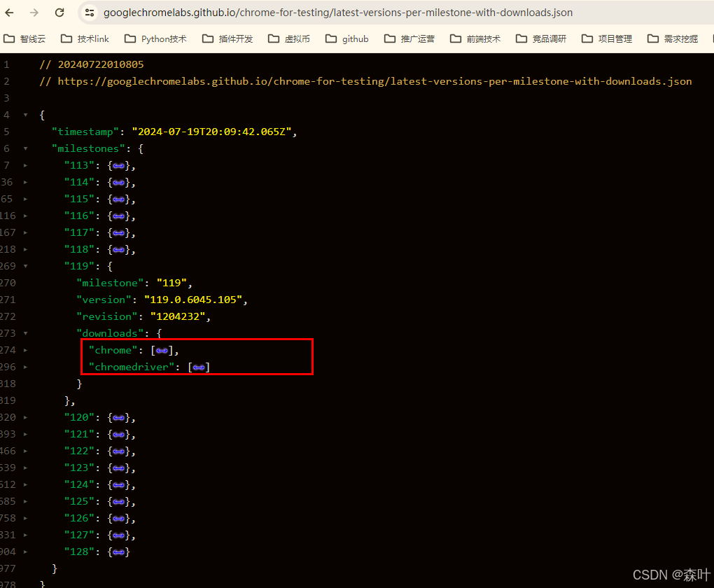This screenshot has height=588, width=714.
Task: Expand the "120" milestone arrow
Action: (25, 417)
